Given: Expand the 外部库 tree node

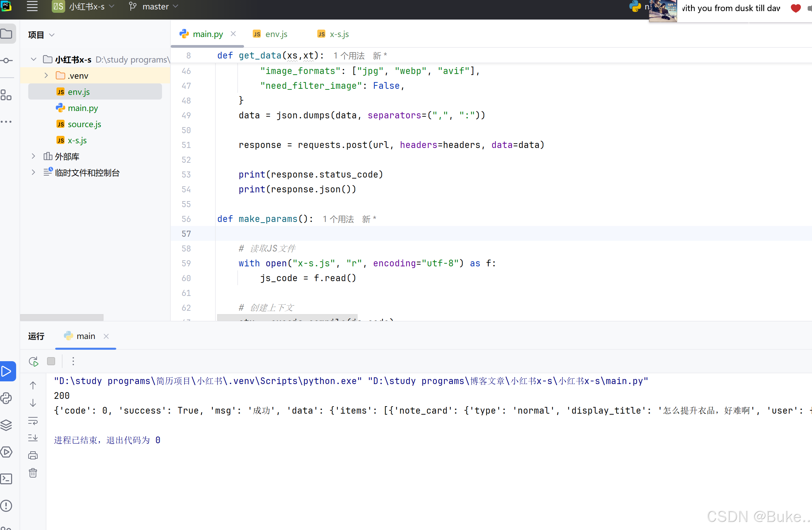Looking at the screenshot, I should pyautogui.click(x=33, y=156).
